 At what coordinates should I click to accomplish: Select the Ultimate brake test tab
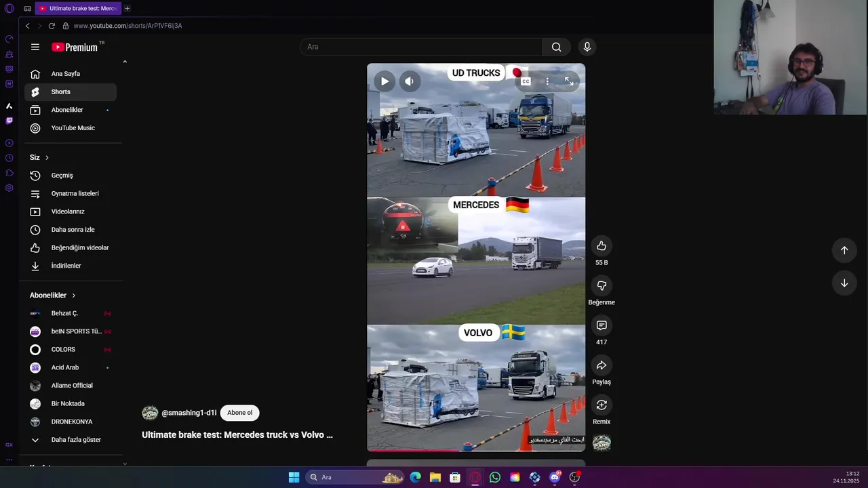point(78,9)
